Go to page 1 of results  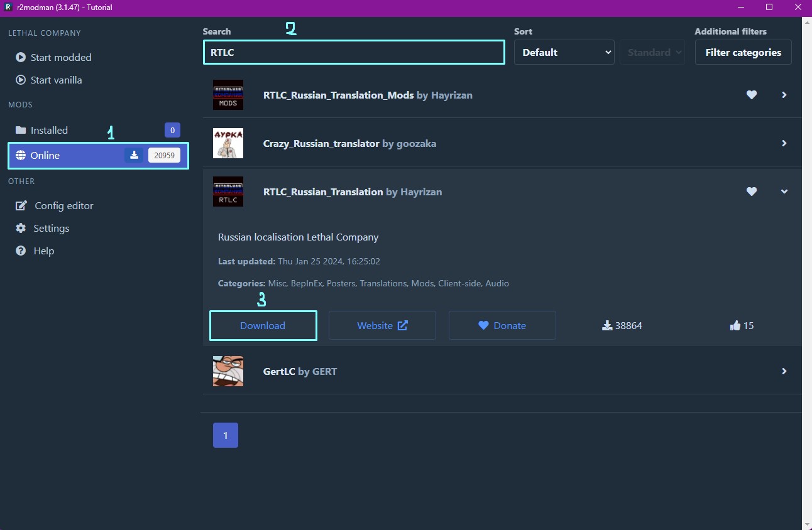click(226, 435)
